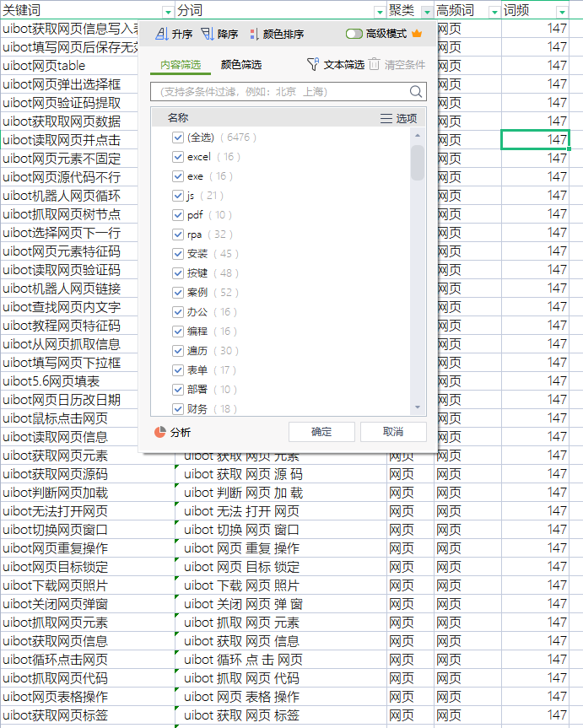The height and width of the screenshot is (728, 583).
Task: Click the search magnifier icon
Action: [416, 91]
